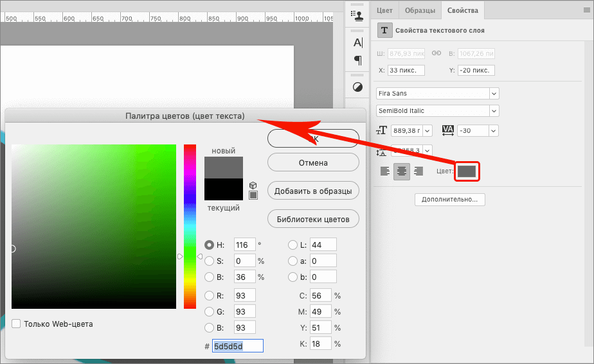
Task: Switch to the Цвет tab
Action: coord(384,10)
